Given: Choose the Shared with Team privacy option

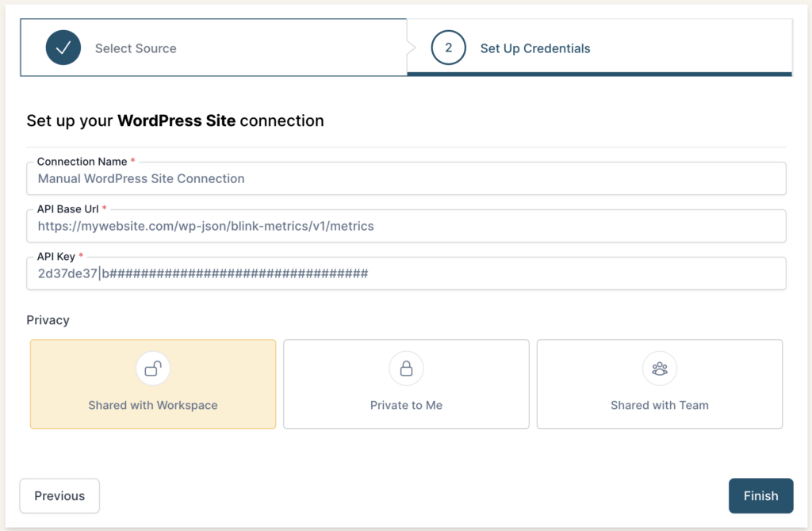Looking at the screenshot, I should coord(659,384).
